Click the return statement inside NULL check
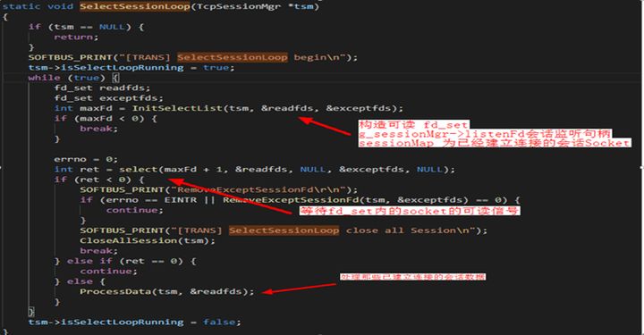Image resolution: width=644 pixels, height=335 pixels. tap(76, 37)
